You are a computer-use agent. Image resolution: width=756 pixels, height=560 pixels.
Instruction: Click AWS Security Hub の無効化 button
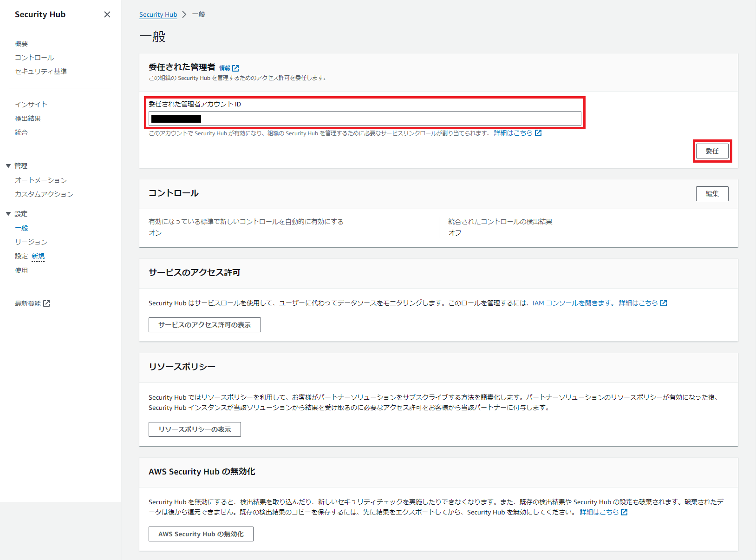[201, 534]
